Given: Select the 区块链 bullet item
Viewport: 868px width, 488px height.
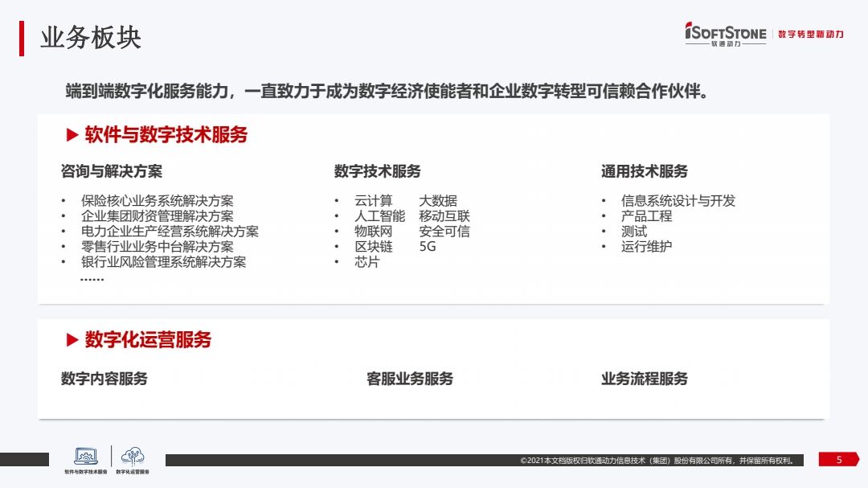Looking at the screenshot, I should click(x=374, y=247).
